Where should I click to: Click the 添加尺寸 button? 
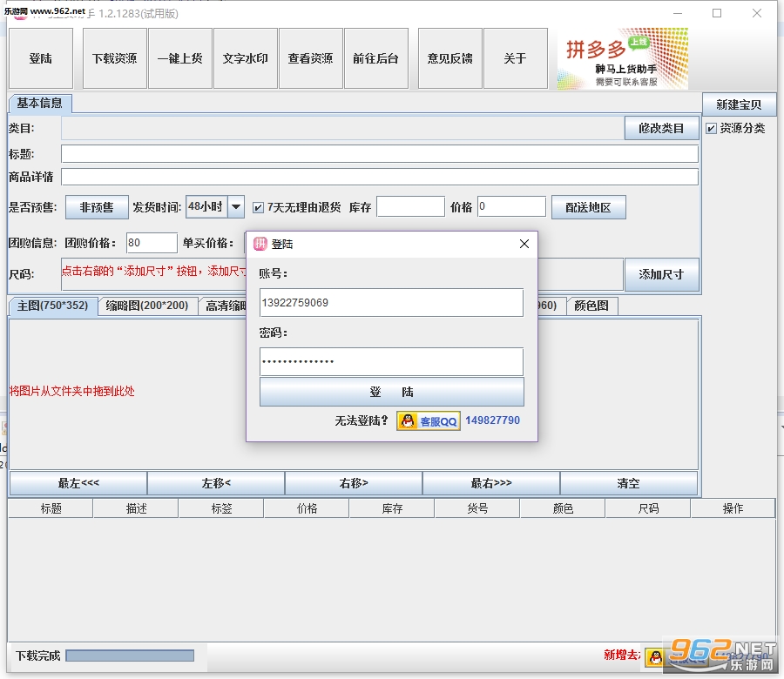(x=661, y=274)
